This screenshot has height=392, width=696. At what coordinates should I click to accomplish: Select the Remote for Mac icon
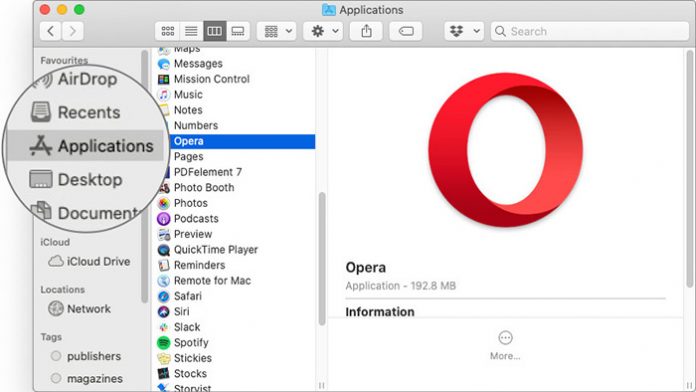164,281
